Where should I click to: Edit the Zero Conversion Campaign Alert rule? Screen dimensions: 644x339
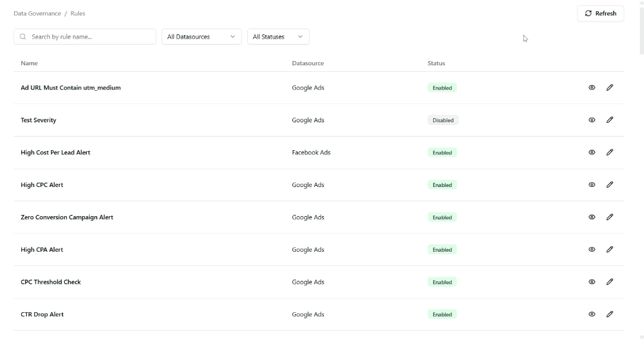click(610, 217)
